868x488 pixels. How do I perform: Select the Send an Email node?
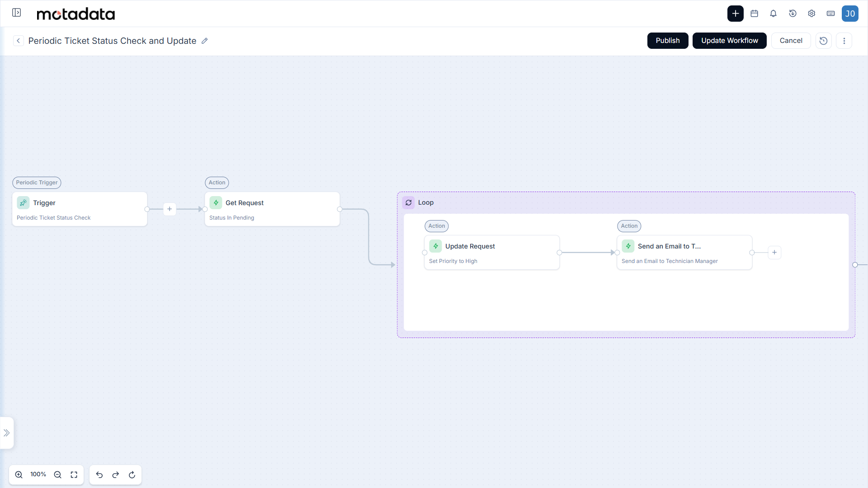tap(684, 253)
